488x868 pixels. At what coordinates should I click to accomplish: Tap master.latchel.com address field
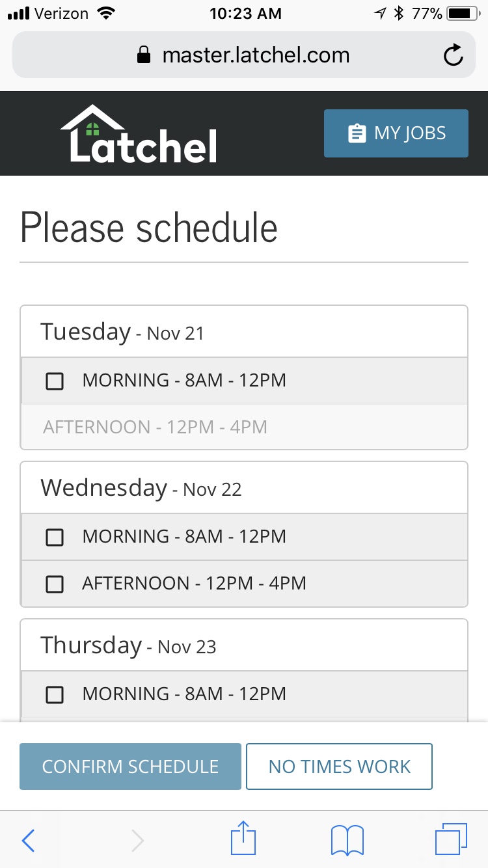(x=256, y=56)
